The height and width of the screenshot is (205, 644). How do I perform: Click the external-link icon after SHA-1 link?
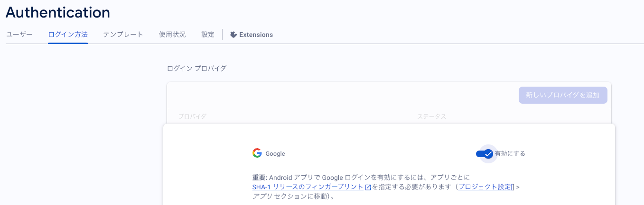coord(368,187)
